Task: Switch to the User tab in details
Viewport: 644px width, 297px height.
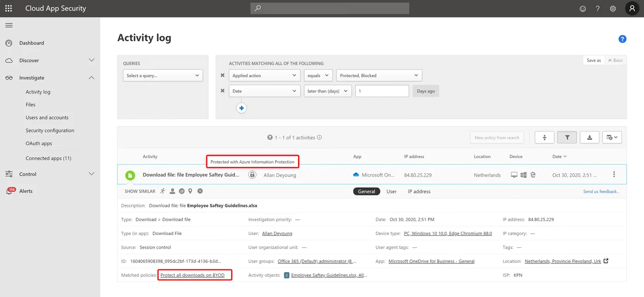Action: (391, 191)
